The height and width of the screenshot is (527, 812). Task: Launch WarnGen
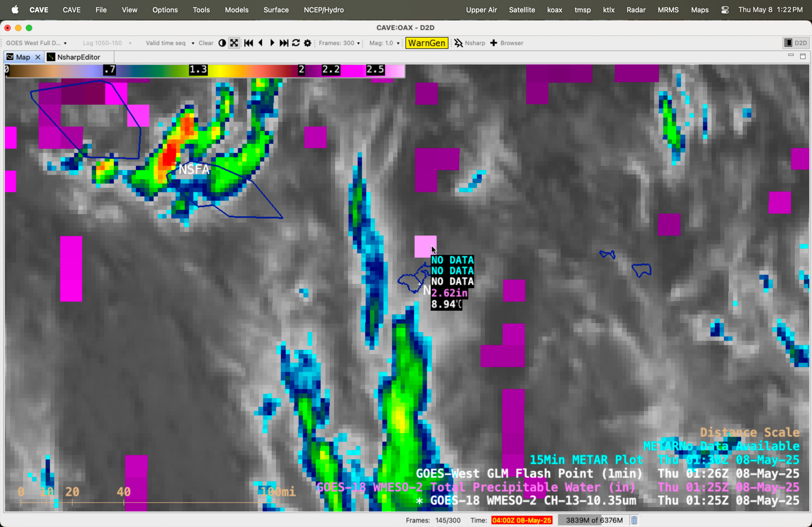426,43
